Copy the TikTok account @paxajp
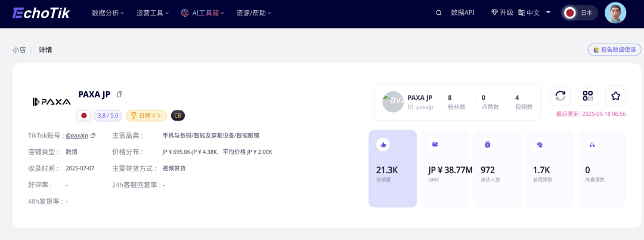Image resolution: width=644 pixels, height=240 pixels. [93, 136]
